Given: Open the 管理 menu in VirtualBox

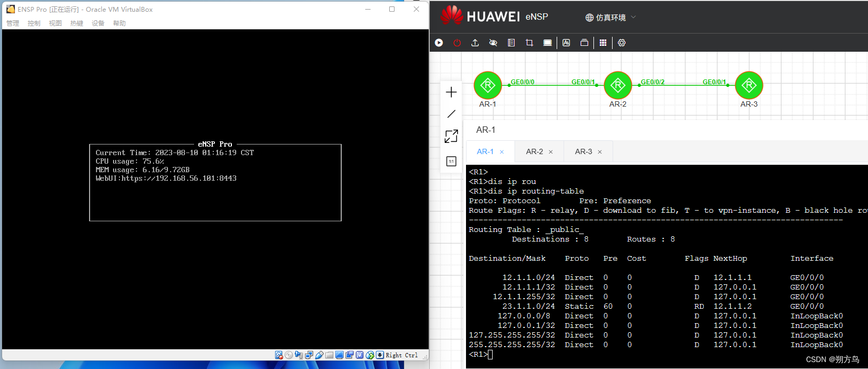Looking at the screenshot, I should tap(13, 23).
